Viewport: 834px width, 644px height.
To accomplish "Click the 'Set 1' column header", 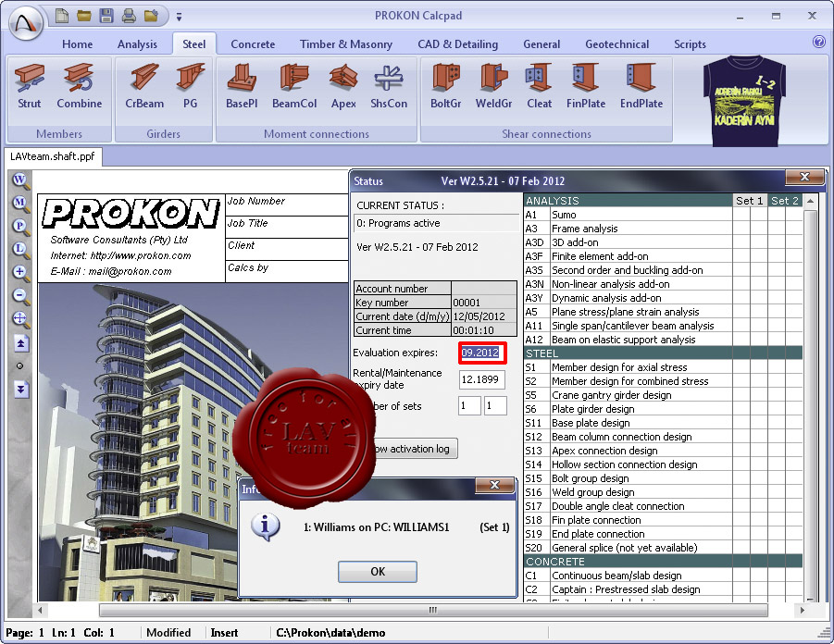I will point(750,201).
